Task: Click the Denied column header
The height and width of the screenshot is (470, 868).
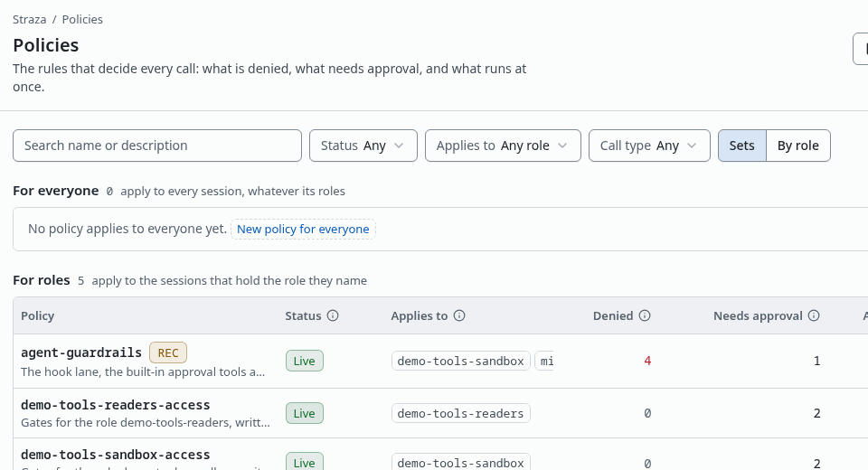Action: (x=613, y=315)
